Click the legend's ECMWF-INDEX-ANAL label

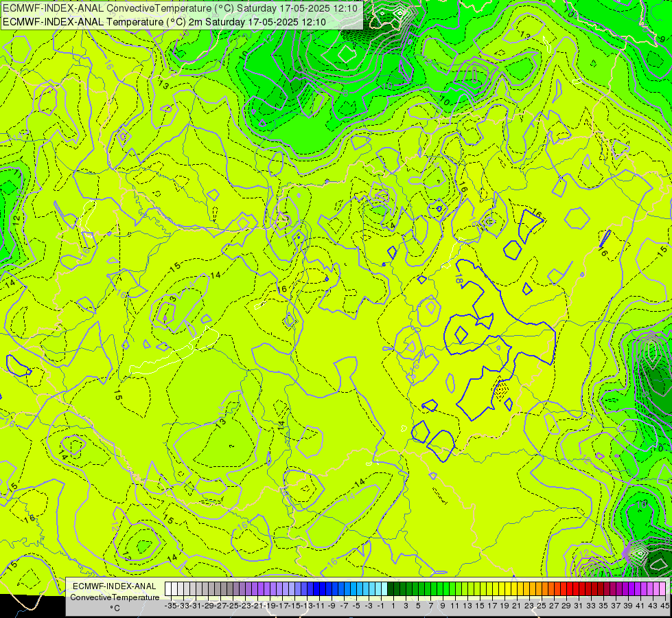(x=115, y=586)
